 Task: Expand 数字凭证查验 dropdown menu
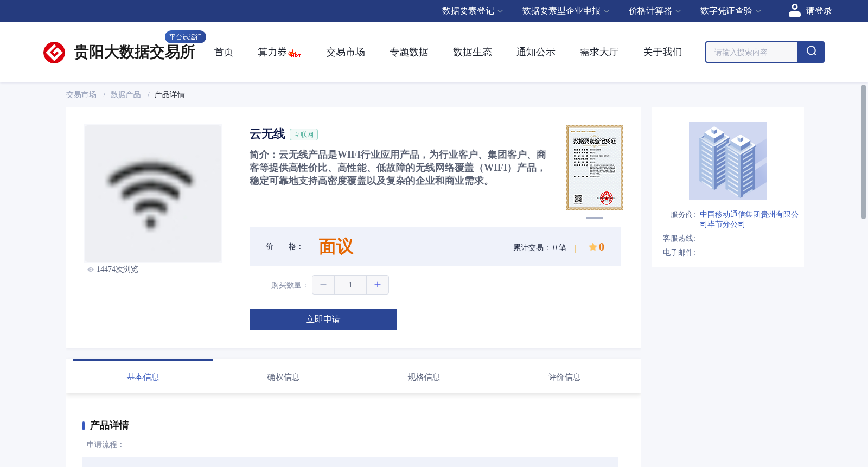pos(730,11)
